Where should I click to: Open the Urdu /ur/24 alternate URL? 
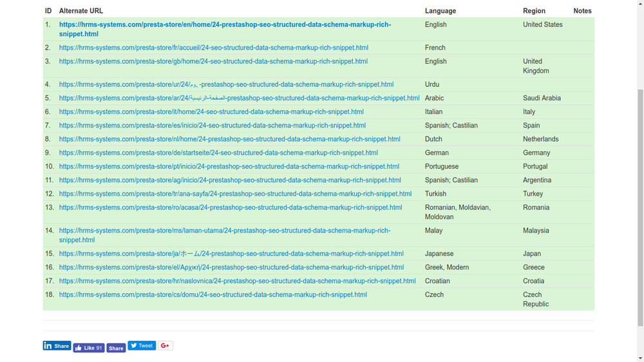pyautogui.click(x=226, y=84)
